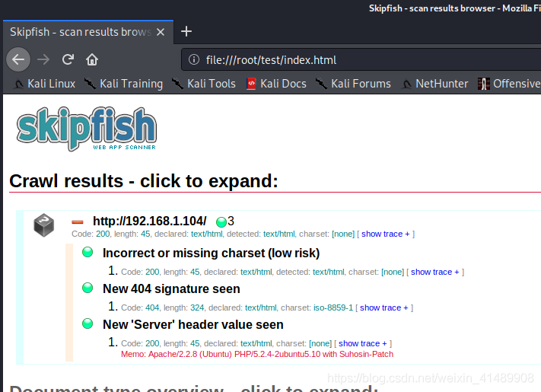The height and width of the screenshot is (392, 541).
Task: Open the Kali Linux bookmark
Action: click(44, 84)
